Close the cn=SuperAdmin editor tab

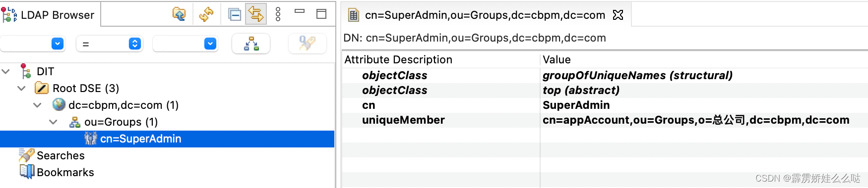point(618,15)
